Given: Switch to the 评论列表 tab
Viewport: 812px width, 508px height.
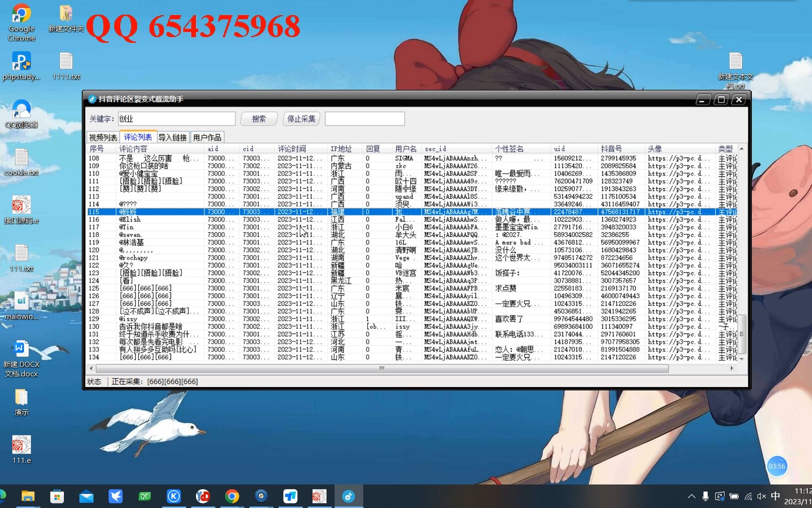Looking at the screenshot, I should click(138, 137).
